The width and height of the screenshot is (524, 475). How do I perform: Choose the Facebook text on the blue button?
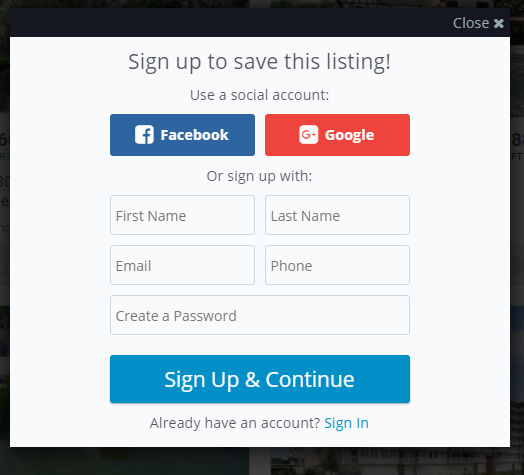[194, 135]
